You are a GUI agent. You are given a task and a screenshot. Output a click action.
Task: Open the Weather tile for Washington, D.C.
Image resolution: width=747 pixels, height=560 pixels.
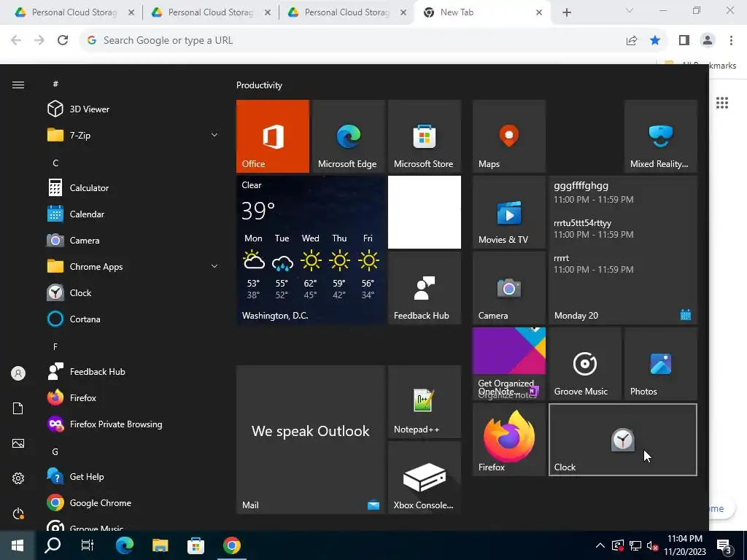tap(311, 250)
